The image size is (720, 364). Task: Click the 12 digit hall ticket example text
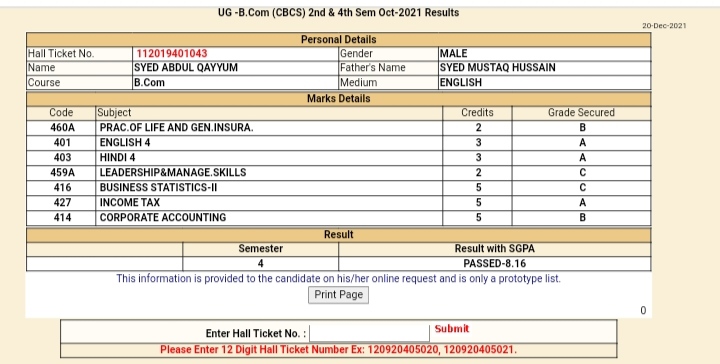[338, 350]
